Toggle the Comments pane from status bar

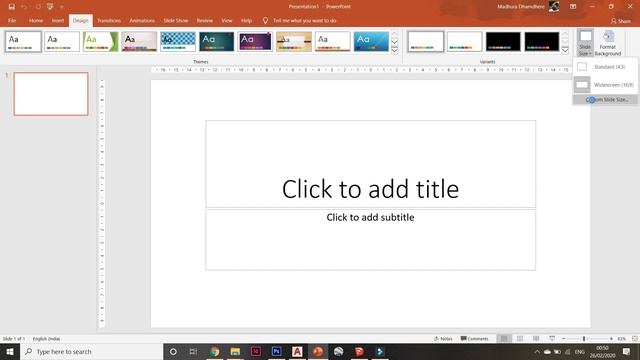tap(474, 339)
